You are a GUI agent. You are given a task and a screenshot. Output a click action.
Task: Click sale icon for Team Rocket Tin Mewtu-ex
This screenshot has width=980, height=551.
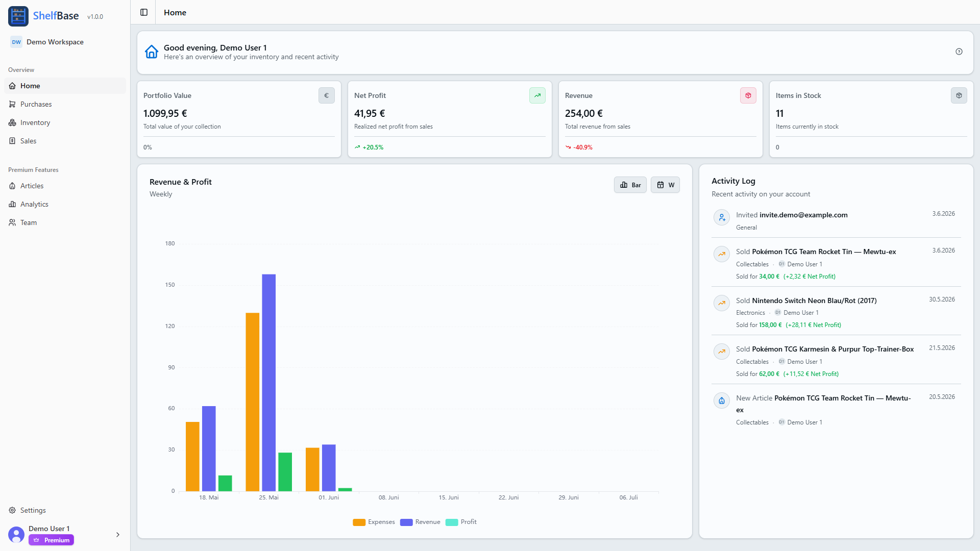722,254
